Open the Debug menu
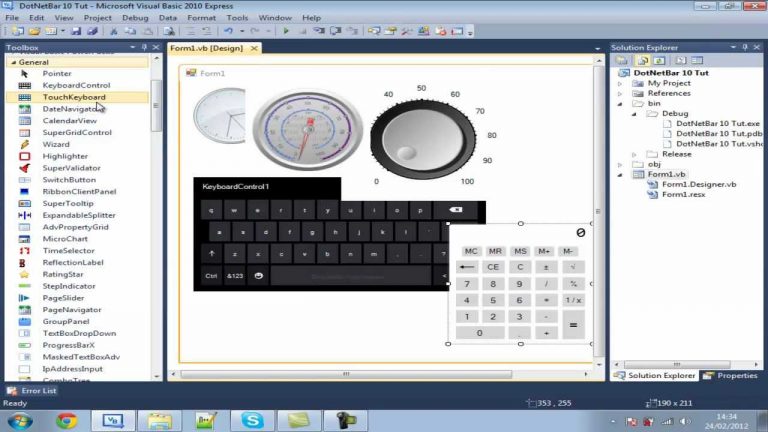768x432 pixels. coord(135,18)
